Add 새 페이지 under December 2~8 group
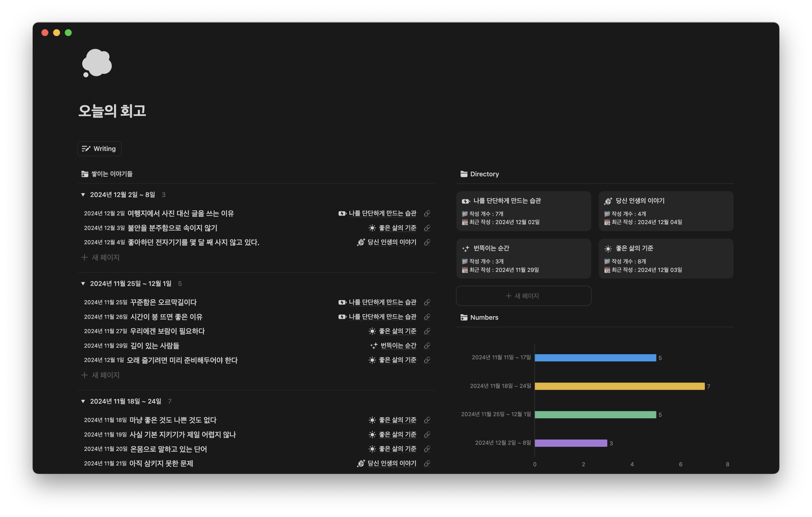 [101, 258]
